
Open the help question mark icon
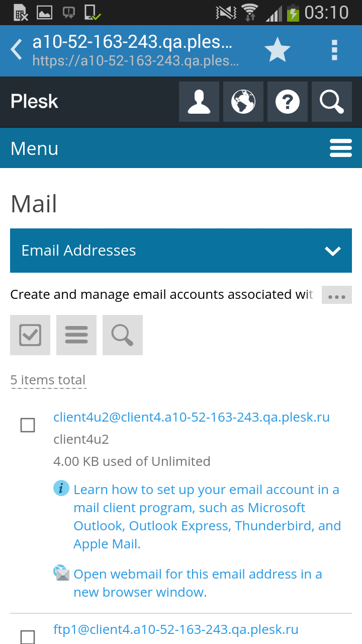pyautogui.click(x=288, y=102)
